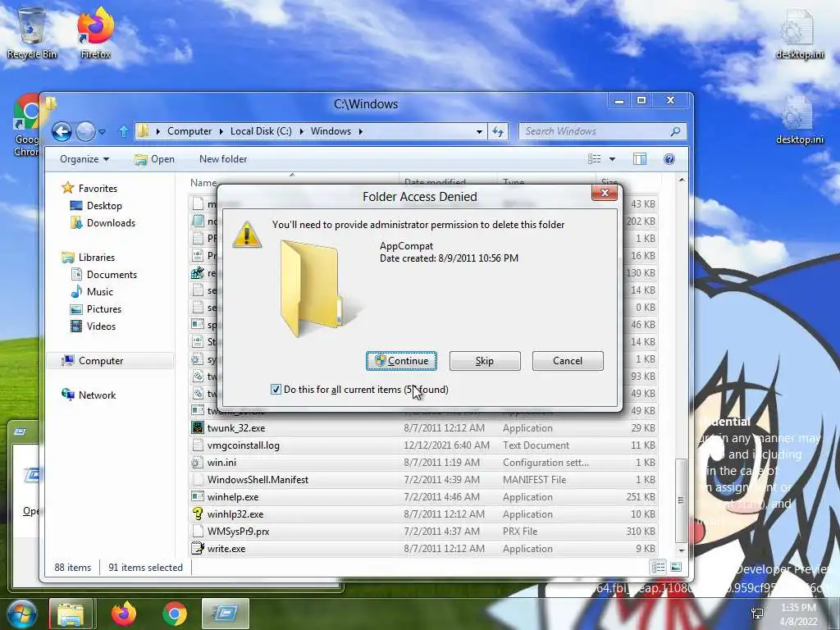Click the file list vertical scrollbar

coord(681,500)
